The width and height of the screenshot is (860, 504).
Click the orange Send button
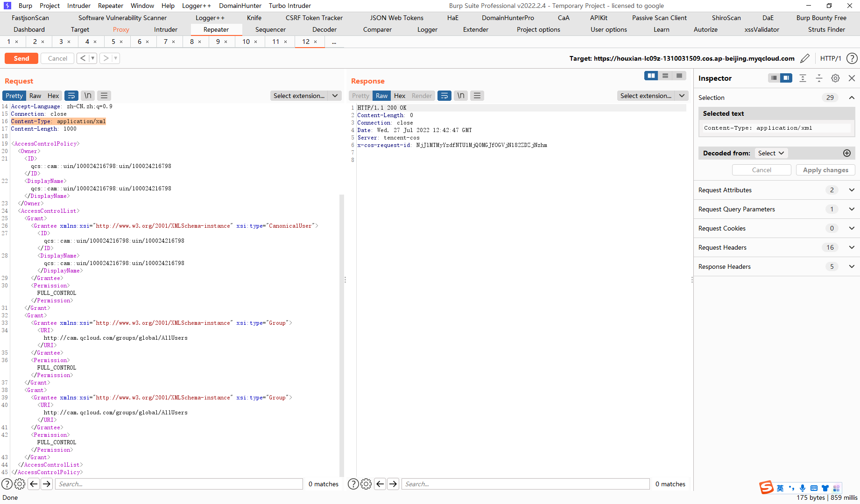coord(21,58)
